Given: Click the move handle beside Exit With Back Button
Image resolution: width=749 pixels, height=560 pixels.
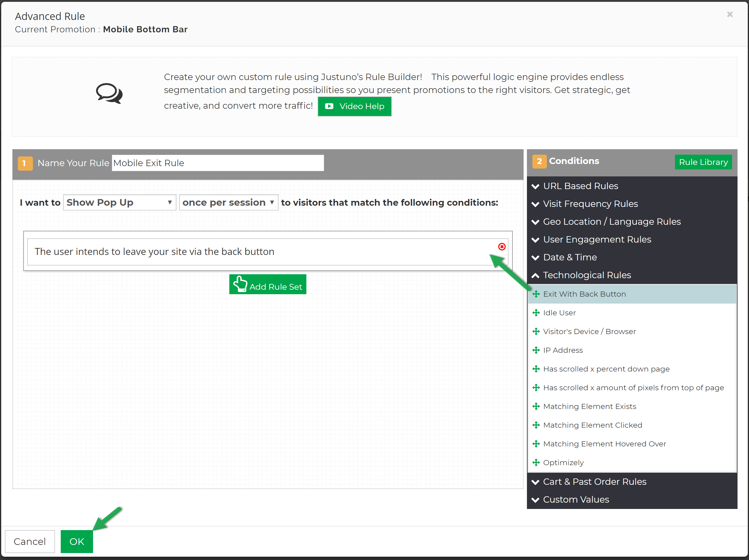Looking at the screenshot, I should click(x=536, y=294).
